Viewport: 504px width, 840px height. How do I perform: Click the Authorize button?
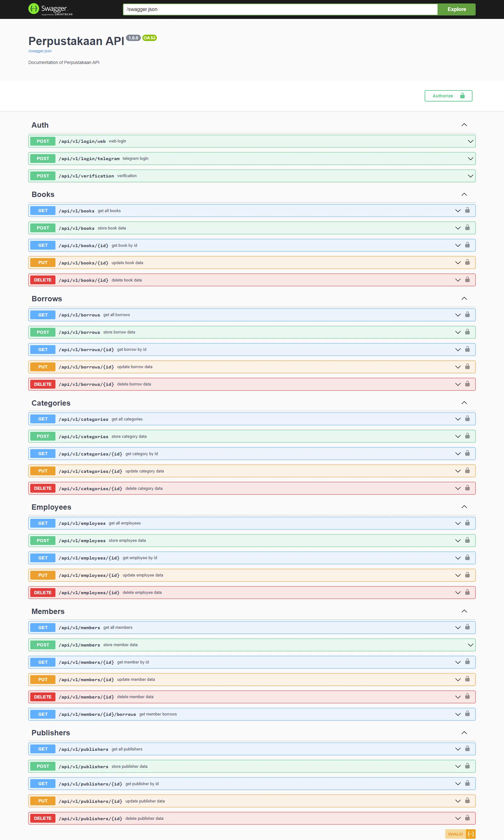click(x=448, y=96)
